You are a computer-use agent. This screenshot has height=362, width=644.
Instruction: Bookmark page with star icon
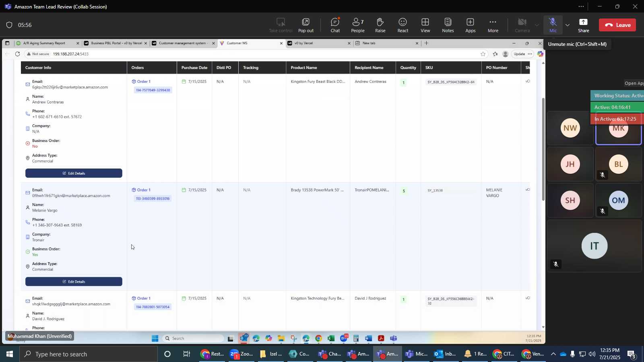[x=483, y=54]
